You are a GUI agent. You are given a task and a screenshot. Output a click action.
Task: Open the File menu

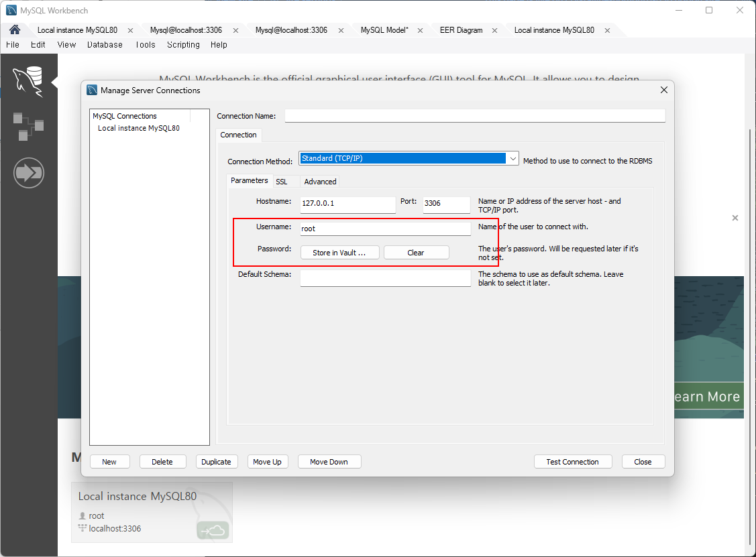click(13, 45)
